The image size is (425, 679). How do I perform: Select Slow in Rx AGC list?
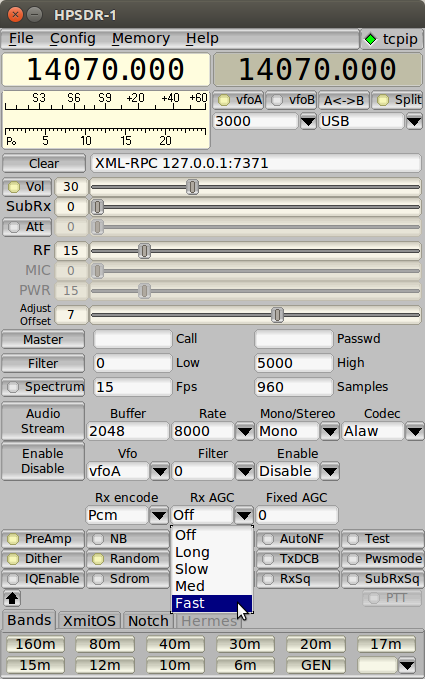click(x=212, y=569)
